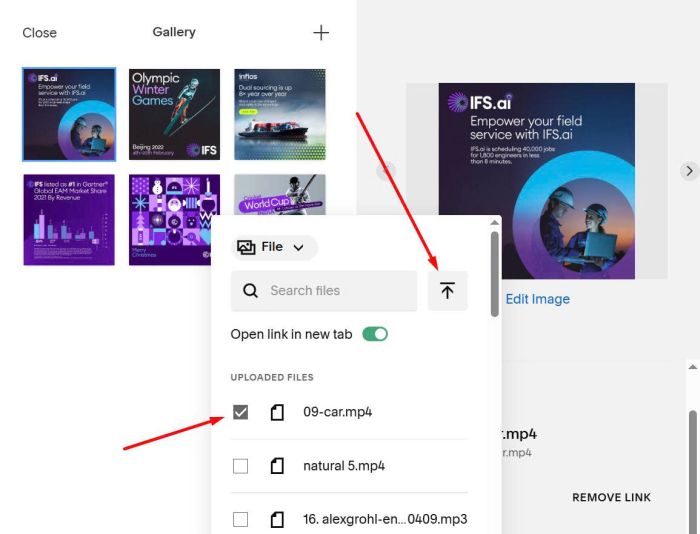700x534 pixels.
Task: Go to previous image with left arrow
Action: click(x=386, y=171)
